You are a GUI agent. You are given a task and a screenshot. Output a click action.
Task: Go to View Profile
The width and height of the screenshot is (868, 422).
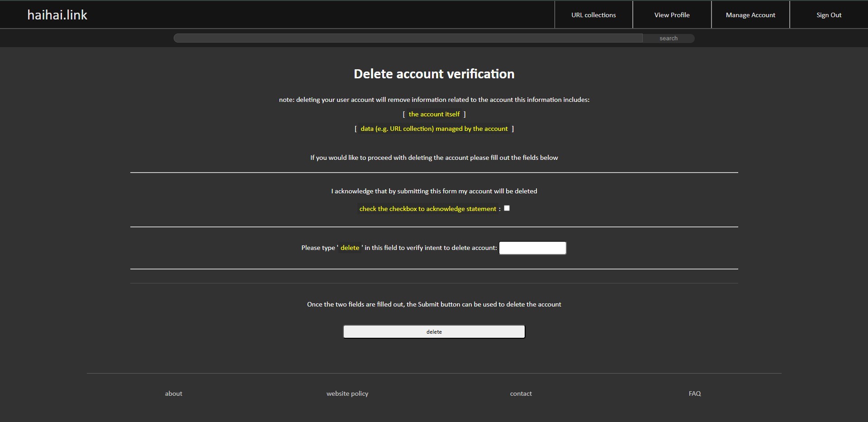(672, 15)
